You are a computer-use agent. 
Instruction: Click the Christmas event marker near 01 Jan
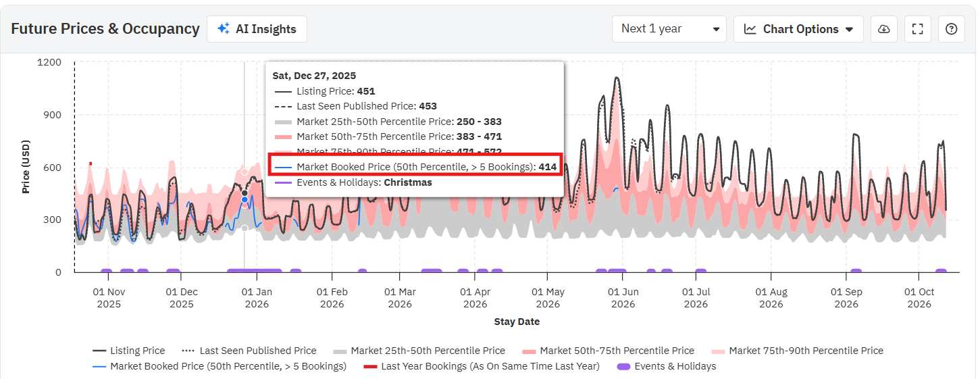tap(254, 272)
